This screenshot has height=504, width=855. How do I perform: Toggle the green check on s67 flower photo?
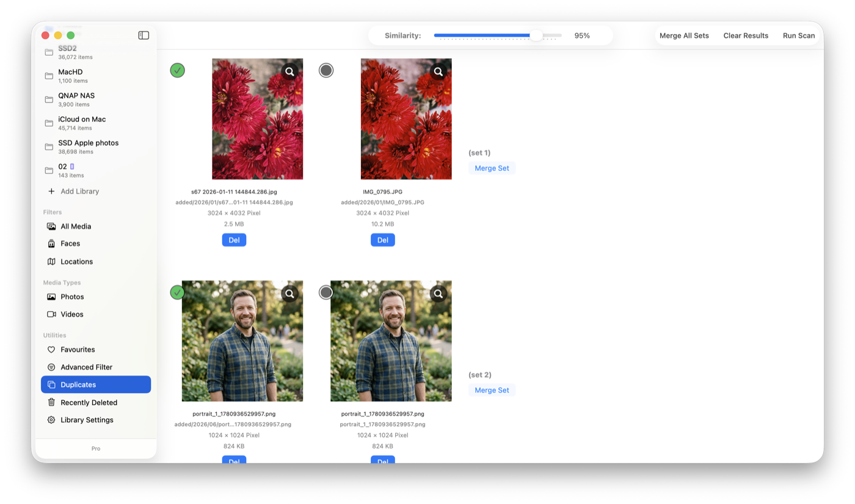[177, 70]
